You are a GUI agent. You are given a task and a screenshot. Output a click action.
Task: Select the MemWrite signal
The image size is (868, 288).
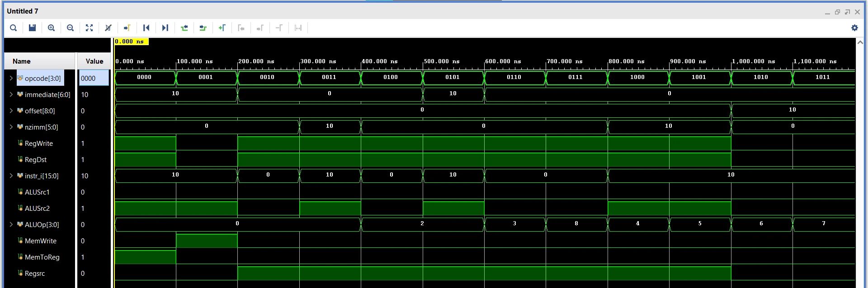pyautogui.click(x=41, y=241)
